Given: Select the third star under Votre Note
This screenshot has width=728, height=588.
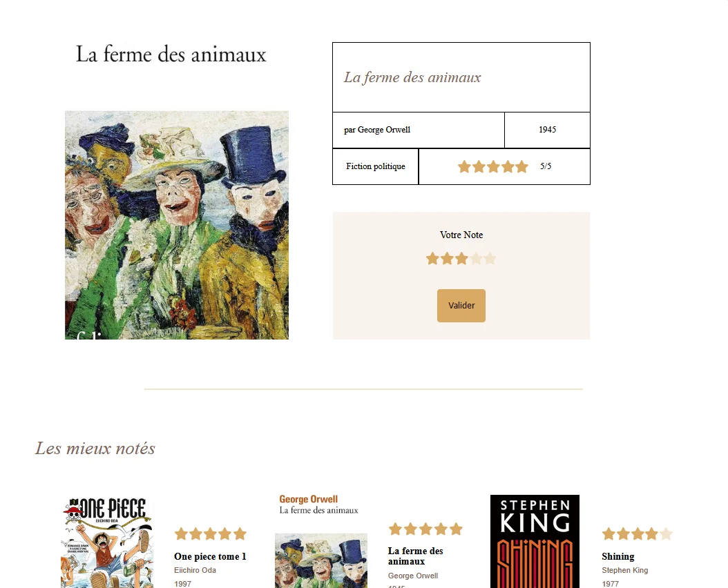Looking at the screenshot, I should click(x=461, y=258).
